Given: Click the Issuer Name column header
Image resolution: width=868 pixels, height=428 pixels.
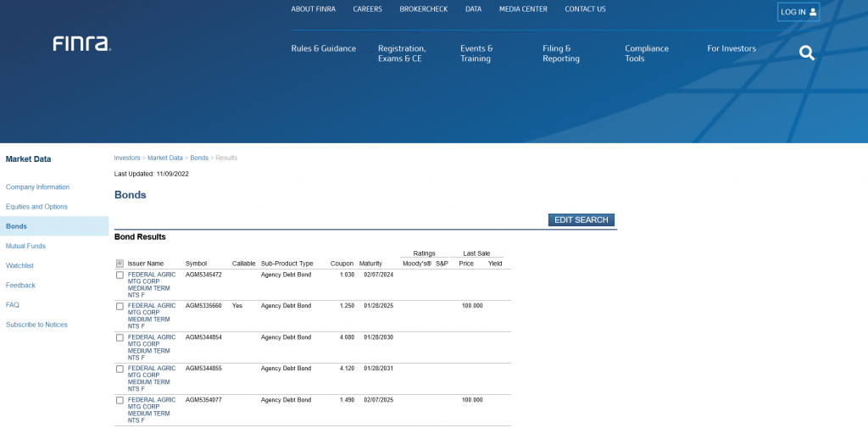Looking at the screenshot, I should tap(146, 264).
